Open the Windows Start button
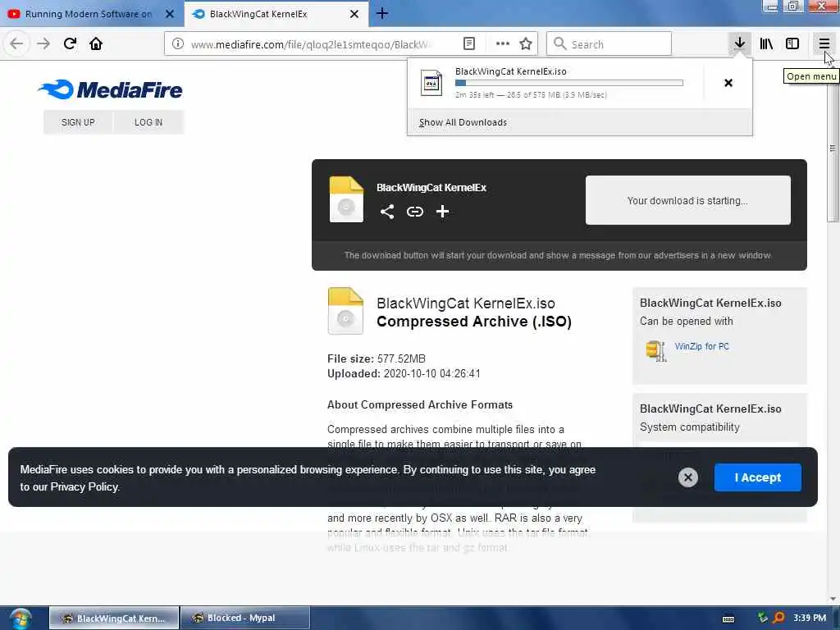Screen dimensions: 840x630 click(21, 619)
